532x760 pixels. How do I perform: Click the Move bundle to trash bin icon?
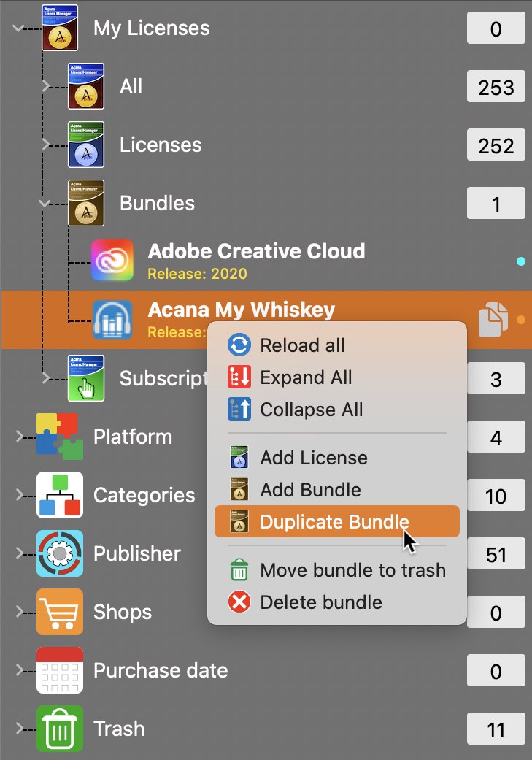pyautogui.click(x=239, y=570)
